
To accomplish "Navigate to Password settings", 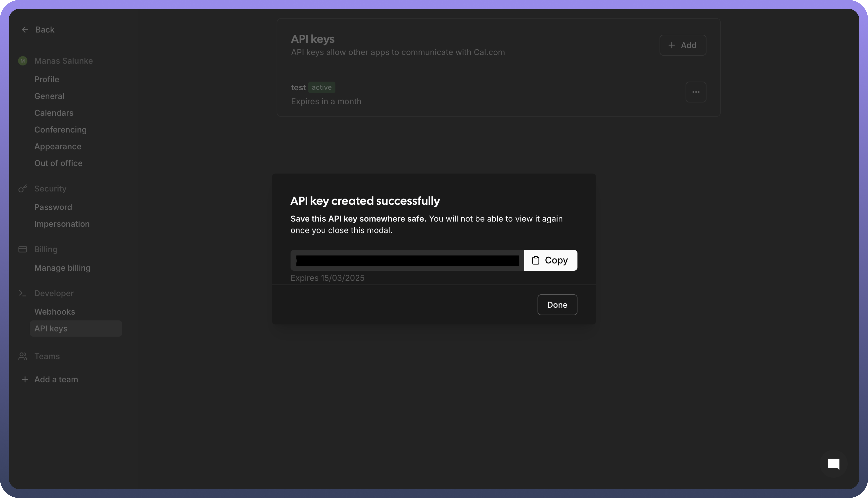I will click(53, 207).
